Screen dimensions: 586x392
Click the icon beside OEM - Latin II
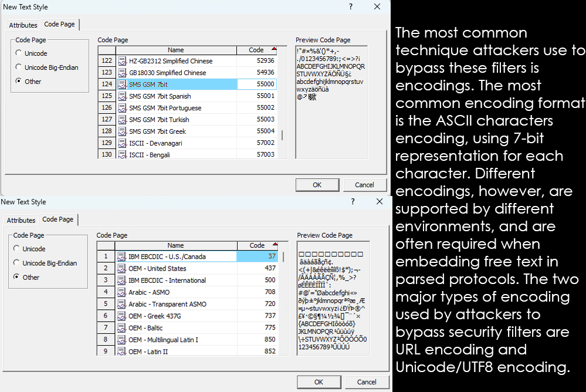click(x=121, y=352)
